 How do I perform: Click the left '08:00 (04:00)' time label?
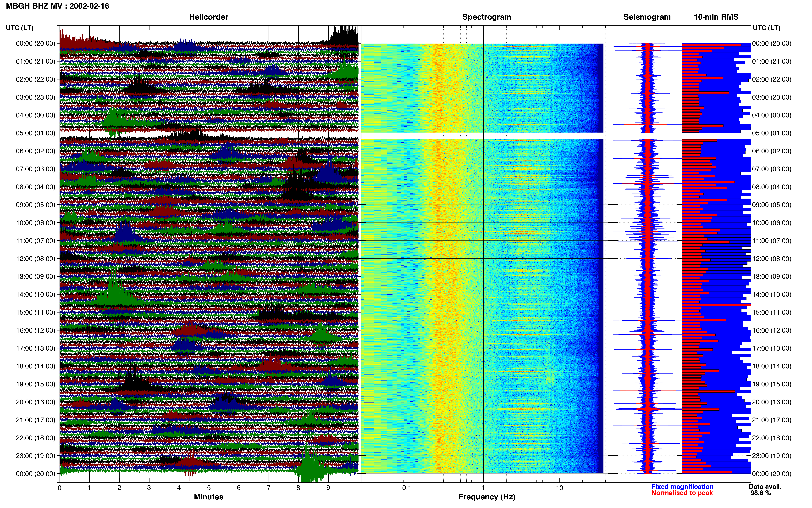pos(36,187)
